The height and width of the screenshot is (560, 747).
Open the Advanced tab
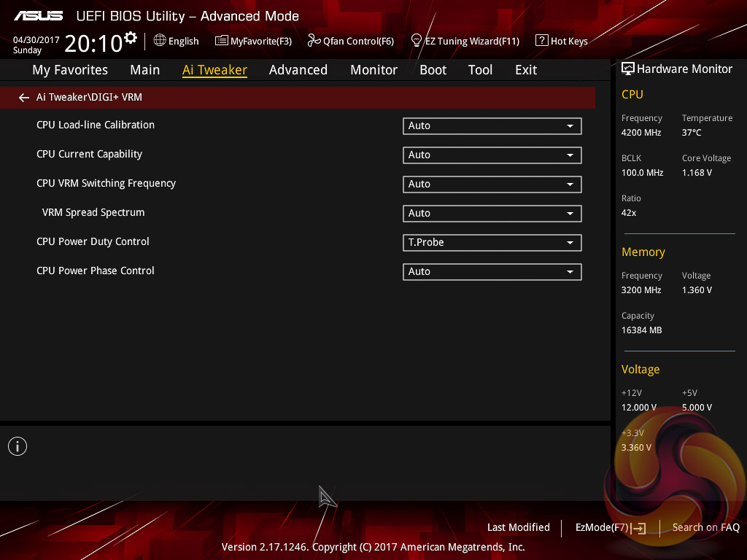point(298,70)
